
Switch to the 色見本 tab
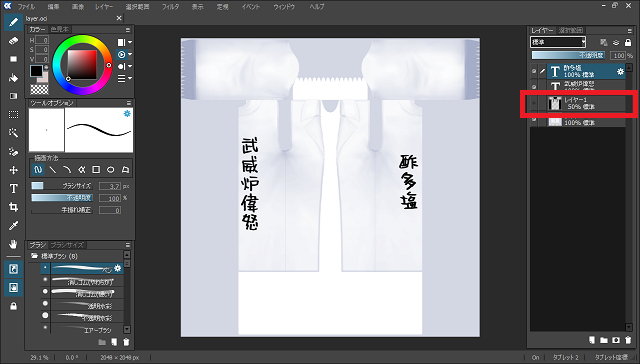tap(60, 29)
